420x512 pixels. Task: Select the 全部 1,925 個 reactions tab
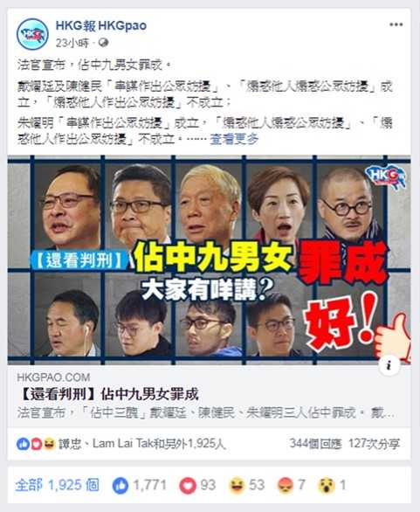[58, 485]
